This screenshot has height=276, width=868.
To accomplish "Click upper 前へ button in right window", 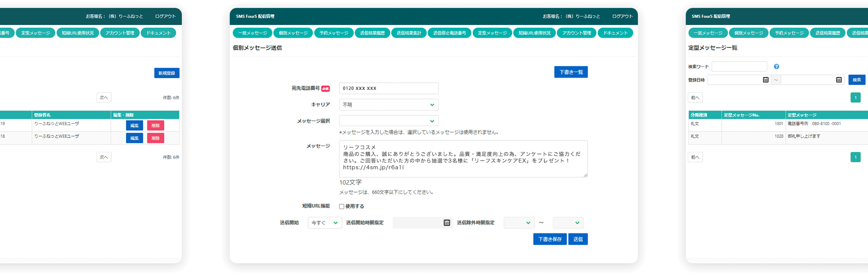I will 695,98.
